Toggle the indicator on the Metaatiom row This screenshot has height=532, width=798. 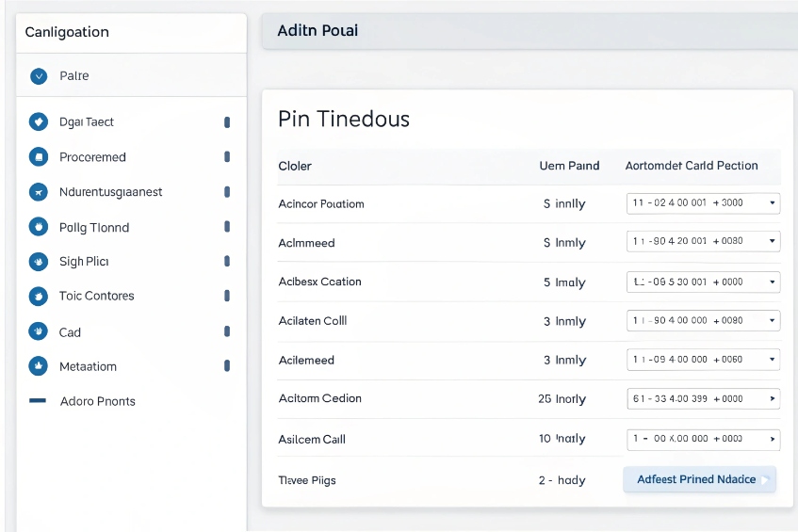pos(227,365)
